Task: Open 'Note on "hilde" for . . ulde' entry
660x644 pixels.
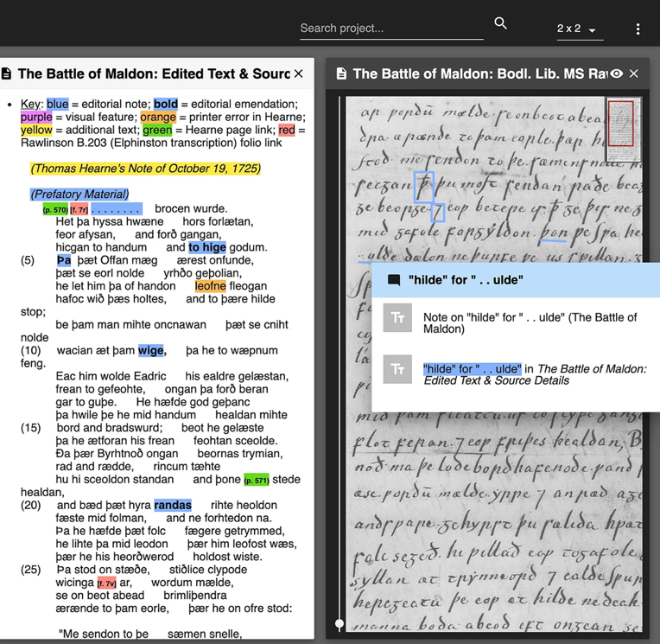Action: coord(530,323)
